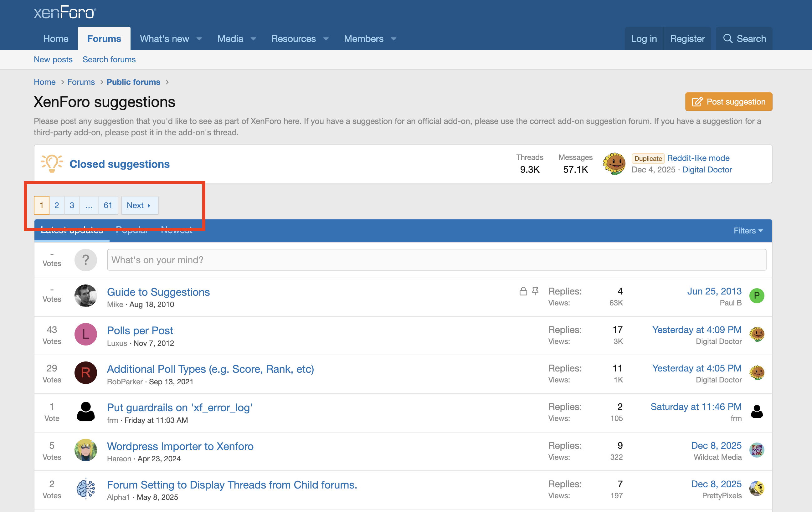The width and height of the screenshot is (812, 512).
Task: Open the Filters dropdown
Action: pos(748,231)
